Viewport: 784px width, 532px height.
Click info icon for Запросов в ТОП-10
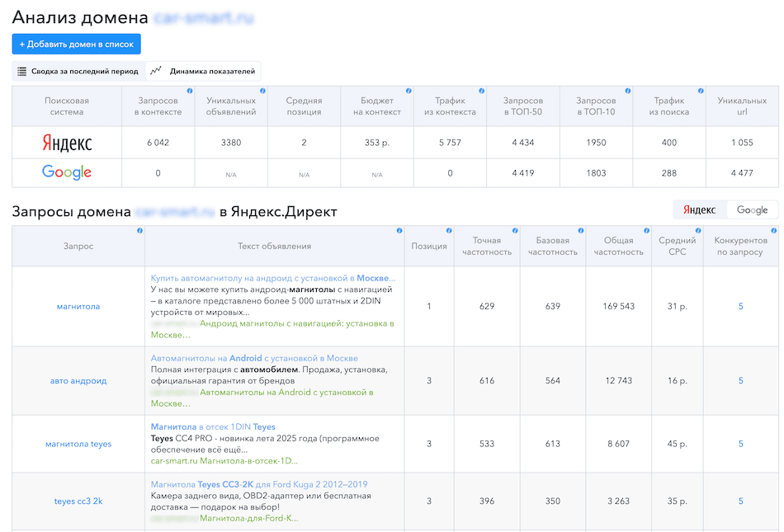pyautogui.click(x=628, y=91)
